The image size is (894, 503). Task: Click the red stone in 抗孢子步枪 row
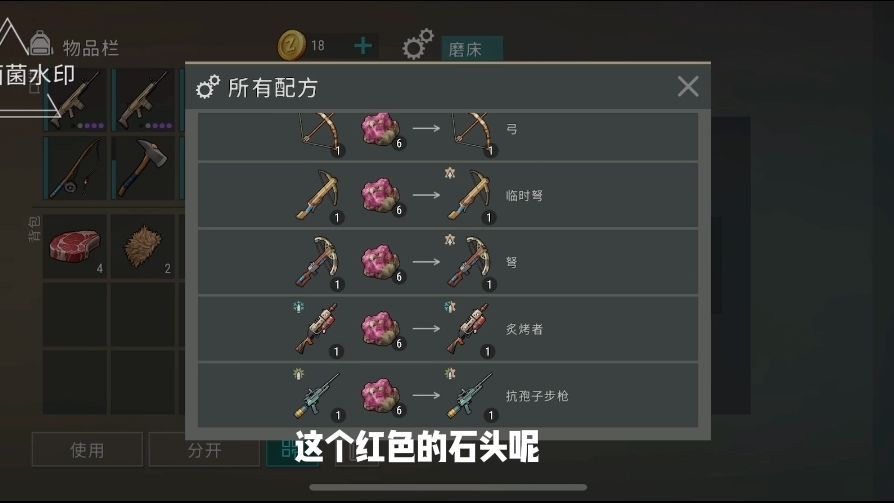click(x=381, y=395)
